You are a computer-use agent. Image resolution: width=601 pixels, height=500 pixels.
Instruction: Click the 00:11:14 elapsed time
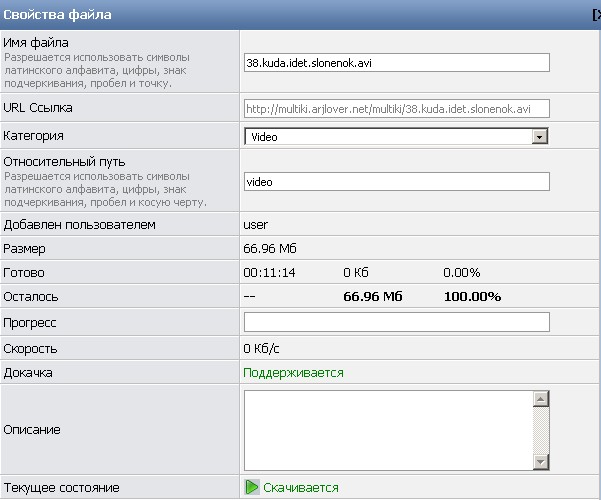(269, 273)
